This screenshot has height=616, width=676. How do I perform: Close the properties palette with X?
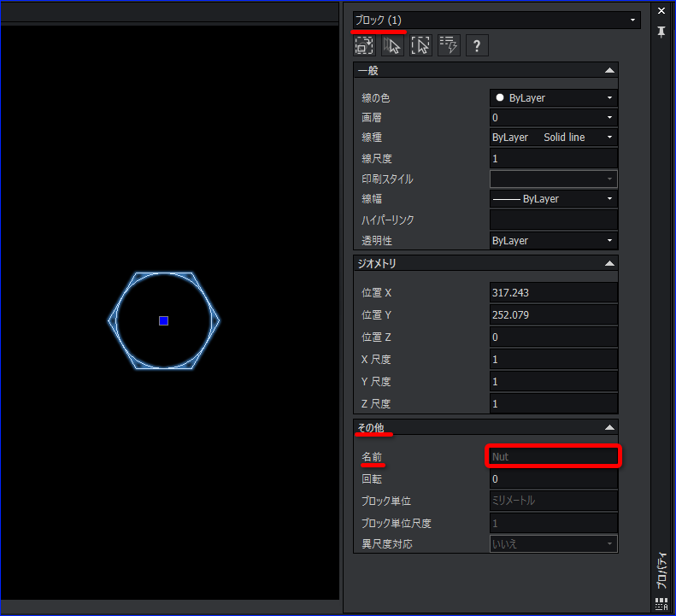coord(661,11)
